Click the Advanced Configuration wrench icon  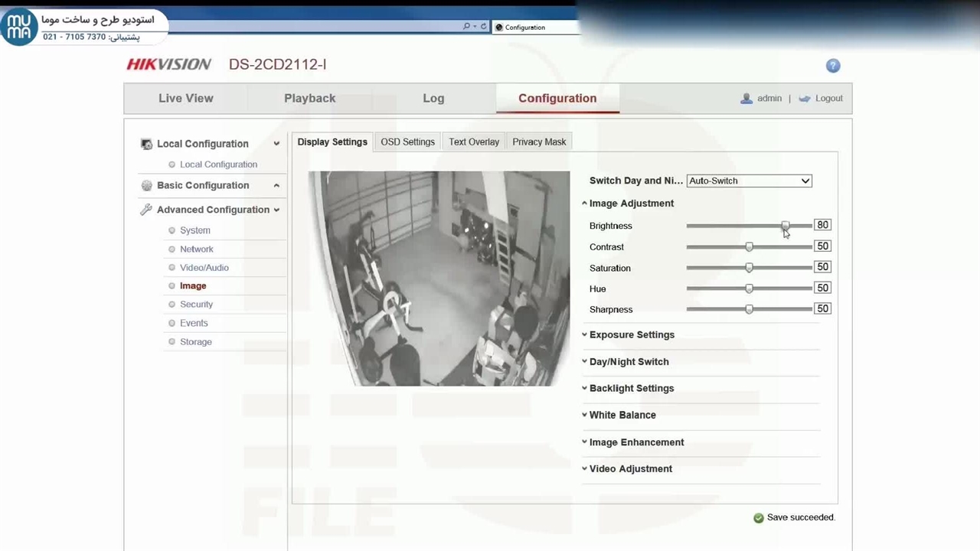pos(146,210)
